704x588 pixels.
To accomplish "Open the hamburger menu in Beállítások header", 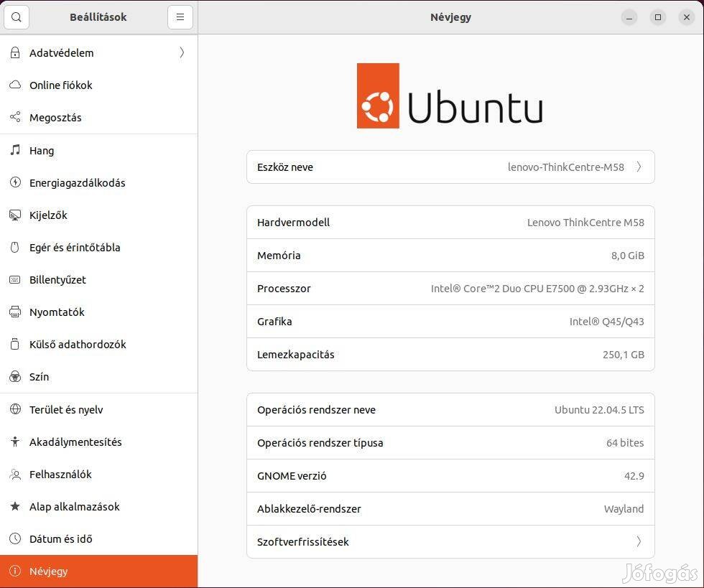I will [180, 17].
